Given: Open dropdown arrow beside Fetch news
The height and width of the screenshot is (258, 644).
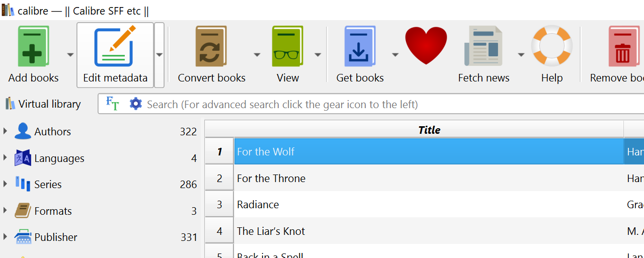Looking at the screenshot, I should (x=521, y=55).
